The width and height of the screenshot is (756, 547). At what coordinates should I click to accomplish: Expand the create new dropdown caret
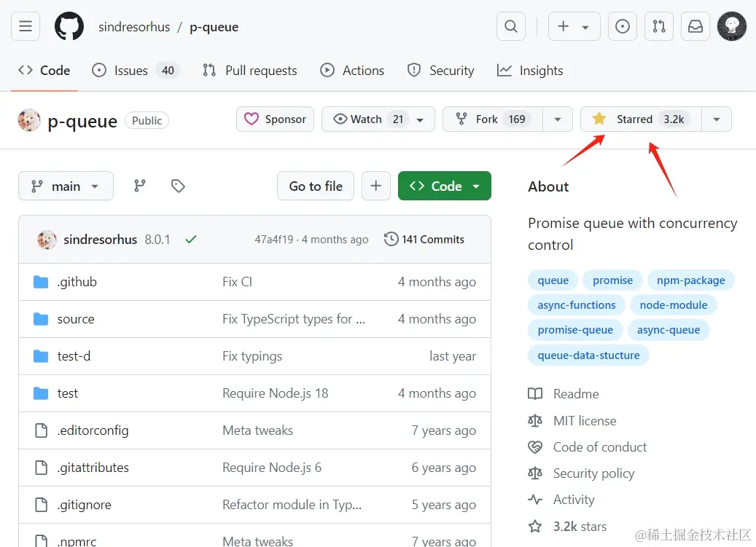pyautogui.click(x=585, y=28)
